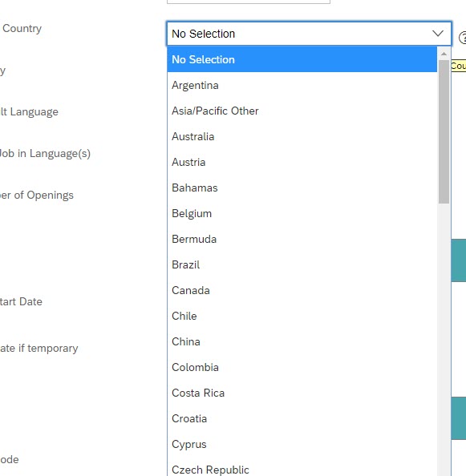
Task: Click the scroll up arrow in dropdown list
Action: pos(444,54)
